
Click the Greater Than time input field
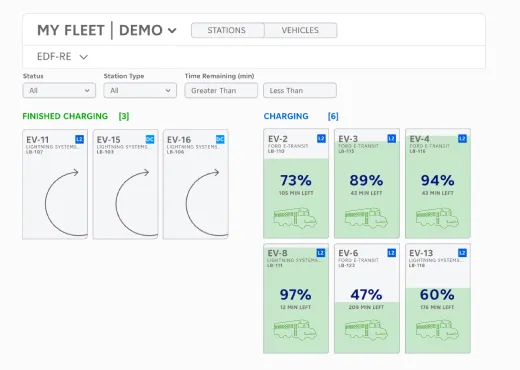(221, 90)
